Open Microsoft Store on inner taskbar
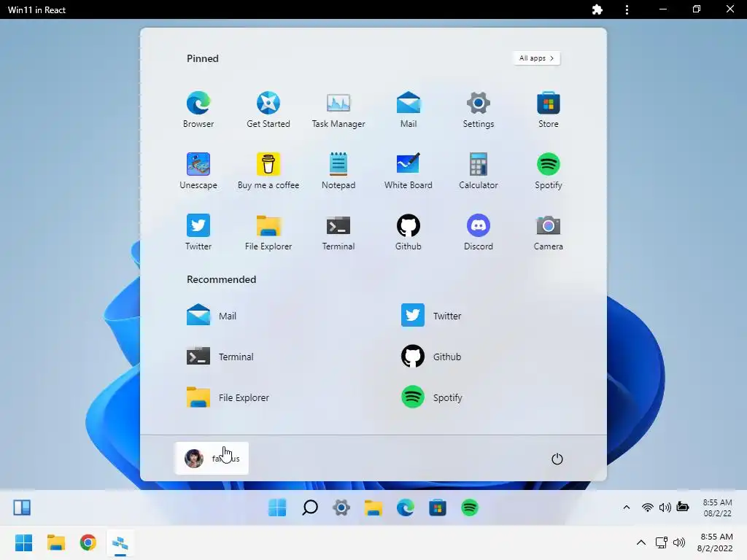Image resolution: width=747 pixels, height=560 pixels. click(438, 507)
